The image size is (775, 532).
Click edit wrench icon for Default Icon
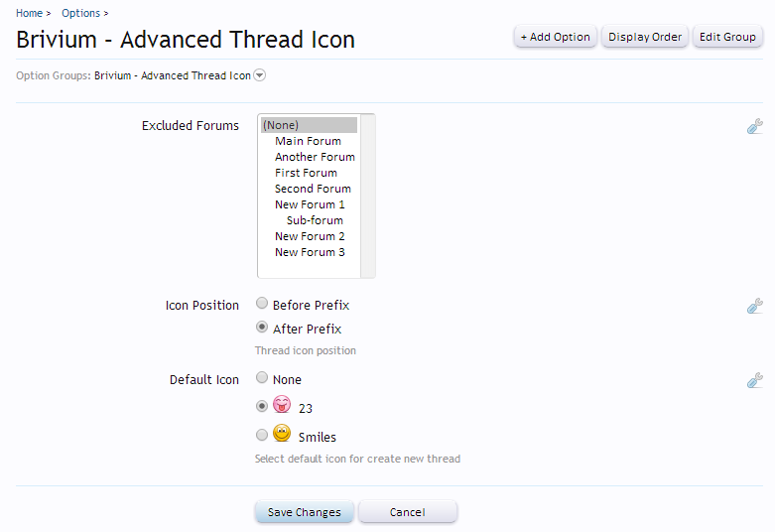(x=755, y=380)
